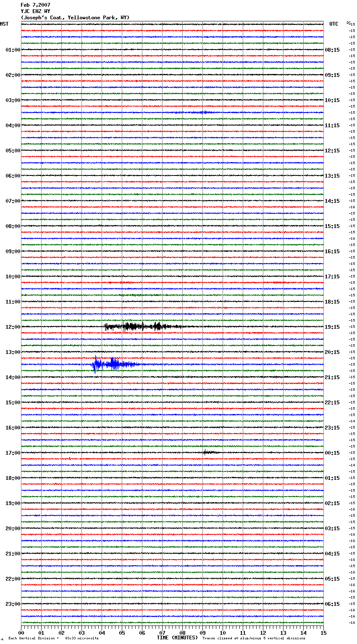Click the UTC time label '23:15'
Image resolution: width=357 pixels, height=644 pixels.
pos(332,428)
